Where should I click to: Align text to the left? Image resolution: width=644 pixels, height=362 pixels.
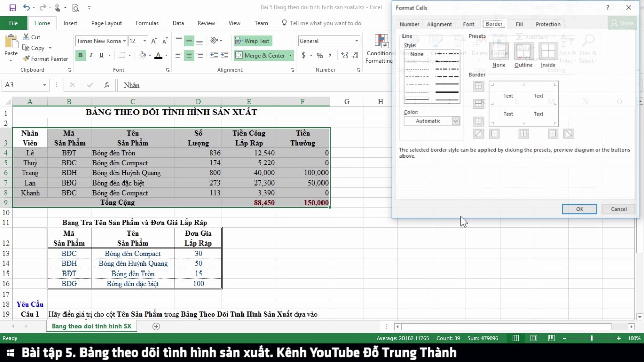pos(179,55)
